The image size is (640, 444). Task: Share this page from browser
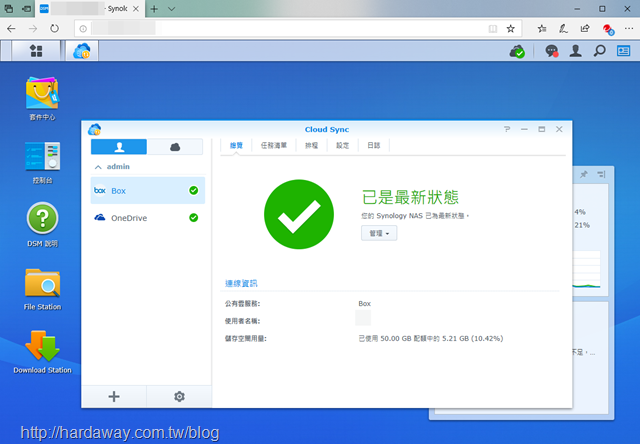[x=585, y=29]
